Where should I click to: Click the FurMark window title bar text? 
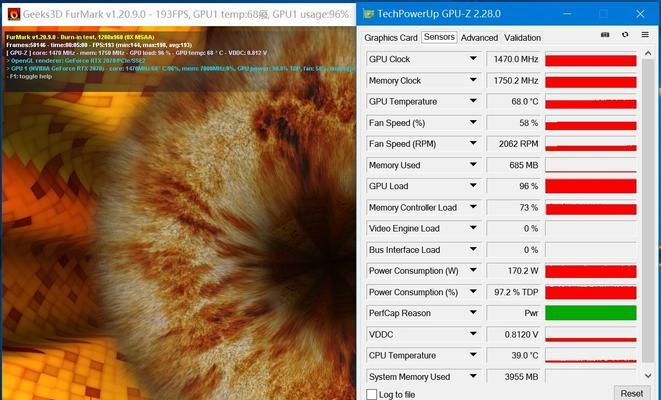coord(185,14)
